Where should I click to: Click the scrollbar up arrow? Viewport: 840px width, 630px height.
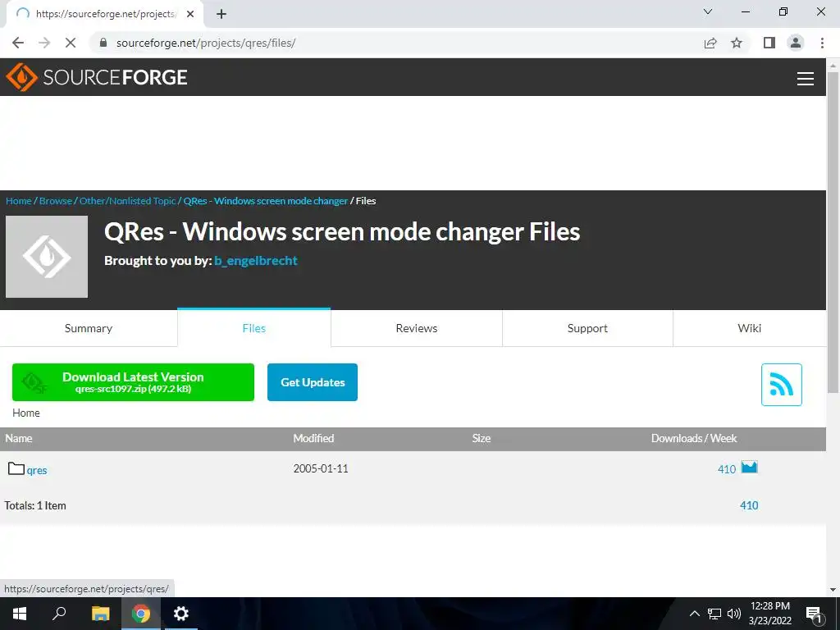point(833,65)
